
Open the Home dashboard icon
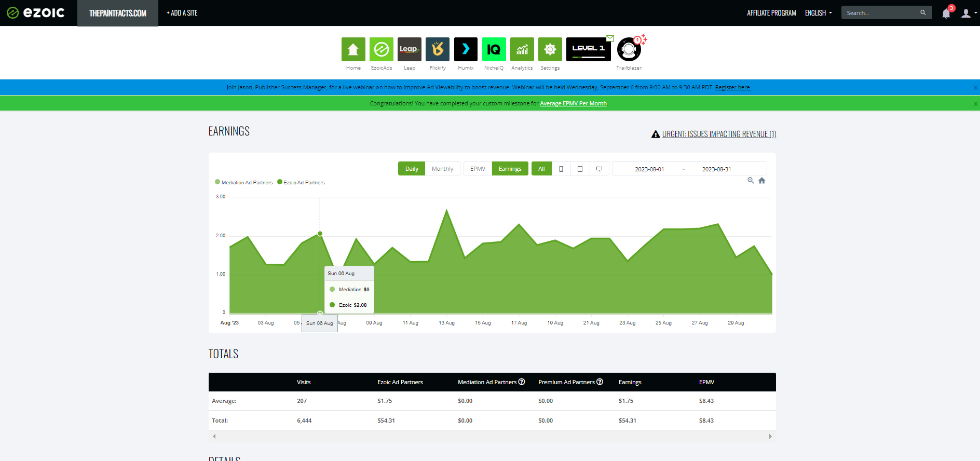pos(353,49)
